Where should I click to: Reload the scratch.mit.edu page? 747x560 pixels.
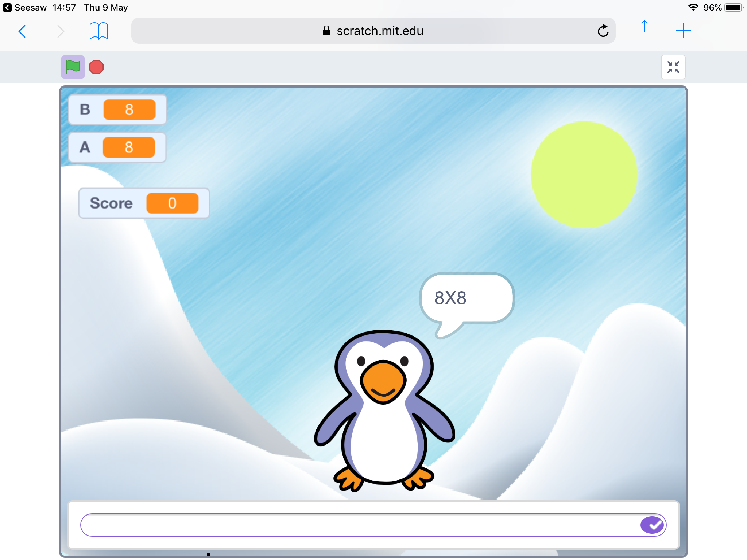click(603, 31)
